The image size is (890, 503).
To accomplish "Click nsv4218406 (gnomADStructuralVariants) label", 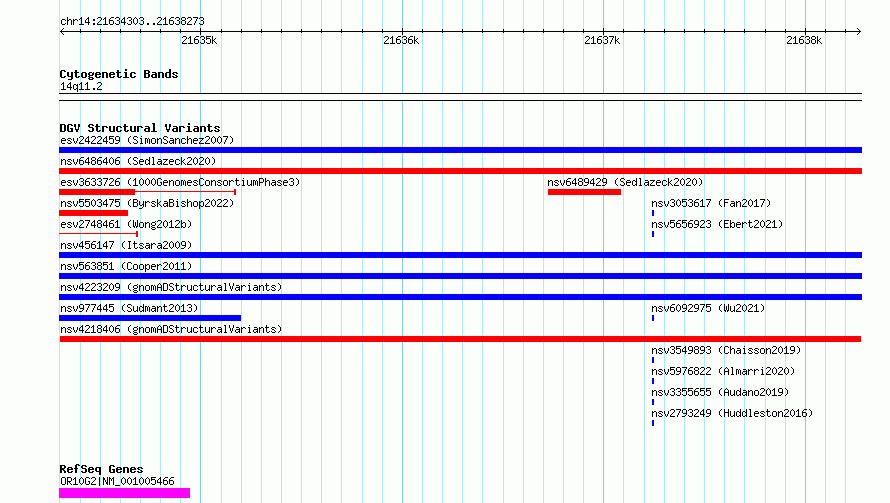I will tap(171, 329).
